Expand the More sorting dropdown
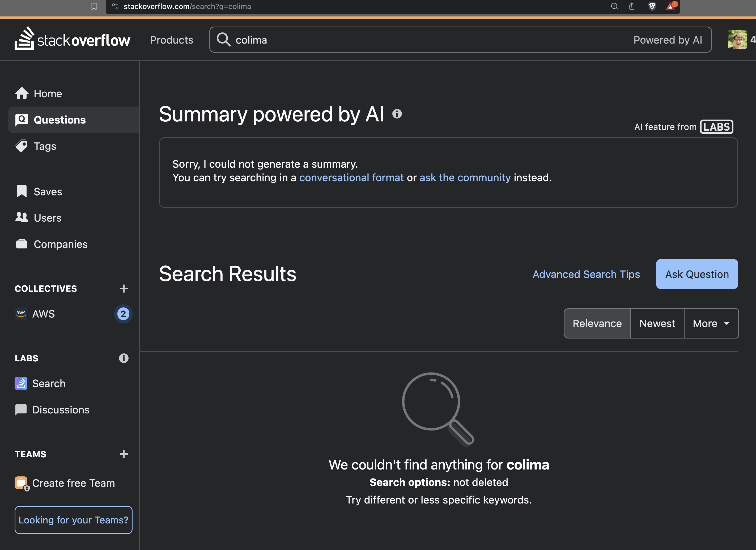The width and height of the screenshot is (756, 550). coord(711,323)
